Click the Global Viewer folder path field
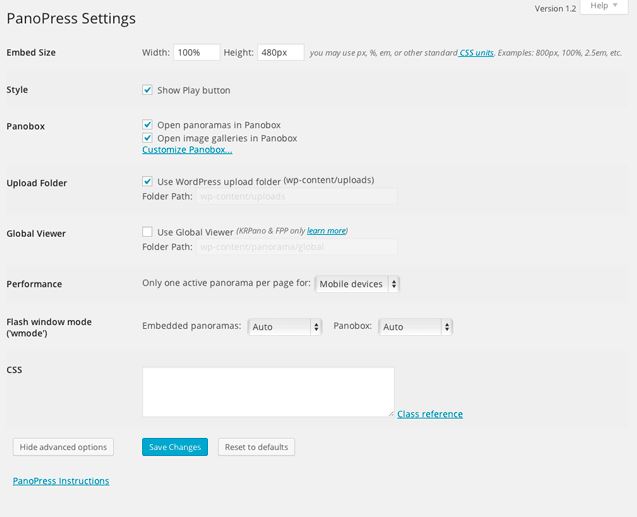 coord(297,247)
